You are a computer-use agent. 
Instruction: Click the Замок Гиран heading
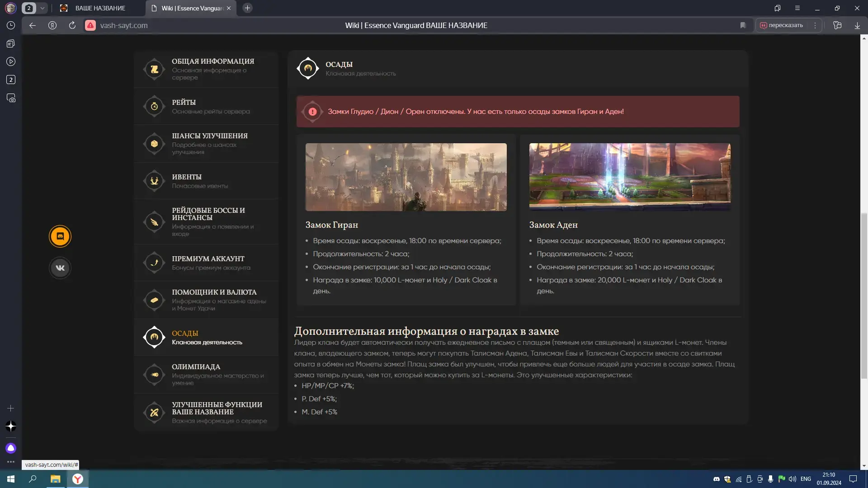(x=331, y=225)
